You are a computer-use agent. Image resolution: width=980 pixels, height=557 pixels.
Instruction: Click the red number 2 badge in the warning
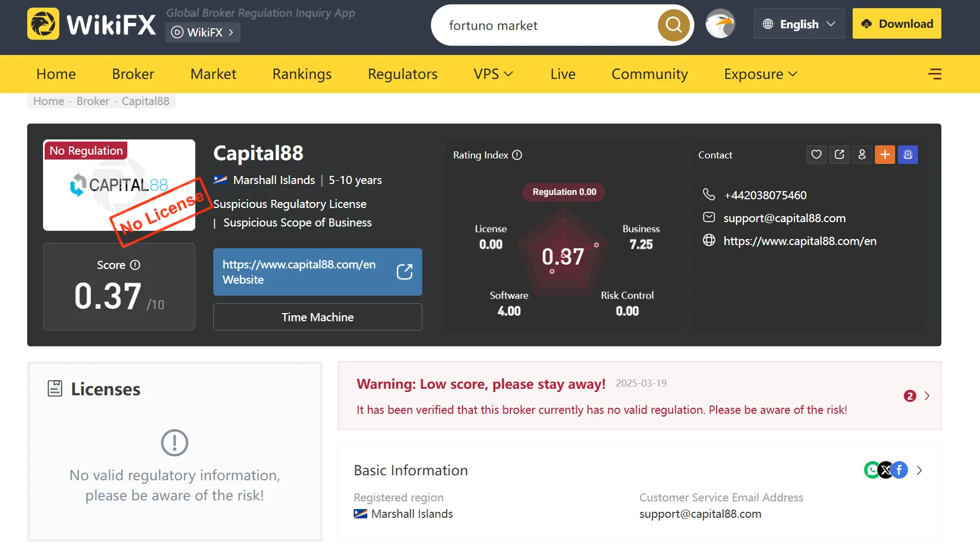pos(910,396)
